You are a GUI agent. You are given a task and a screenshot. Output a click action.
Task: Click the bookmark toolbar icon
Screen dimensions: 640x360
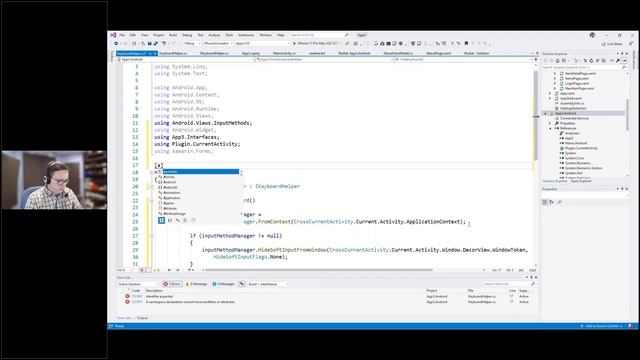point(466,43)
